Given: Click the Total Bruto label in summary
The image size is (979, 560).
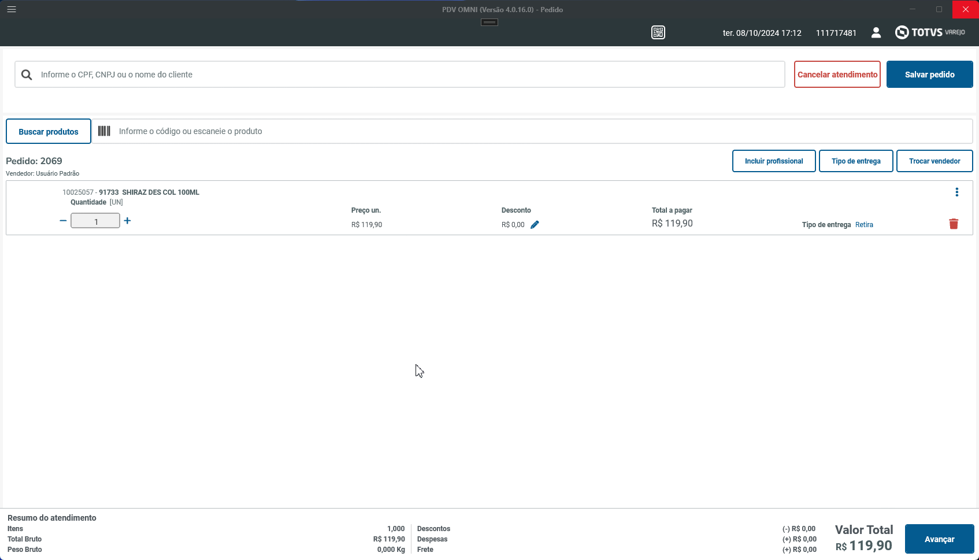Looking at the screenshot, I should [x=24, y=539].
